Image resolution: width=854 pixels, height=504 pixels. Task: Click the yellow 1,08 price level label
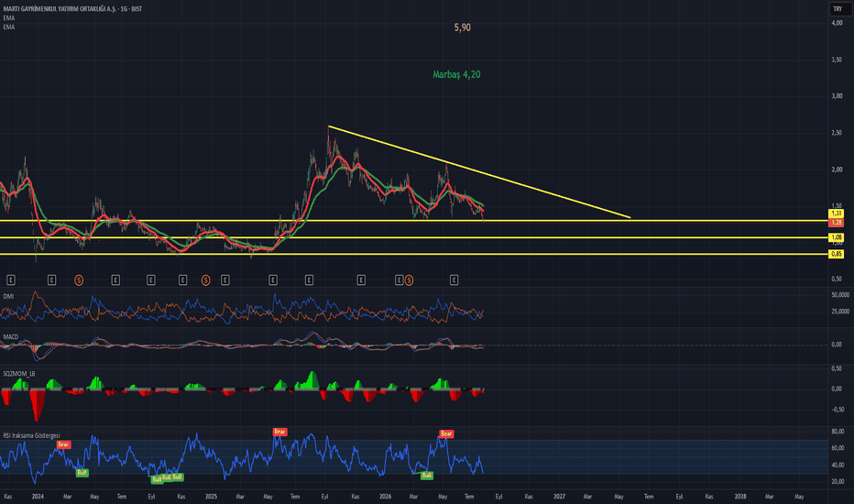836,237
